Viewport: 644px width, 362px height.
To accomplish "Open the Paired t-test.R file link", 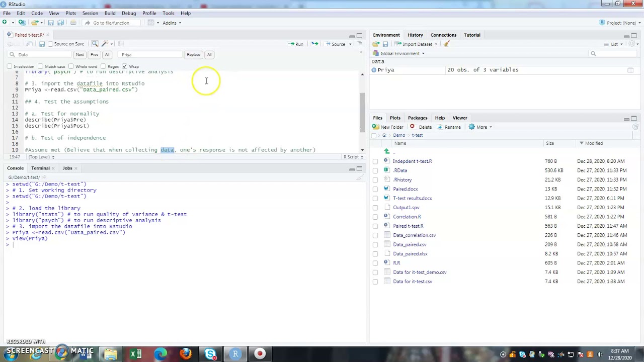I will [x=408, y=226].
